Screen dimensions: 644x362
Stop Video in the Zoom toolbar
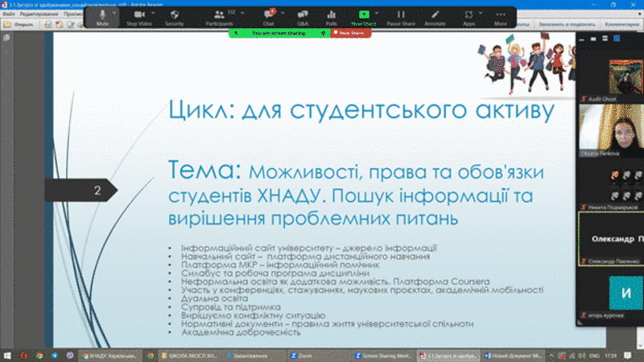coord(138,16)
